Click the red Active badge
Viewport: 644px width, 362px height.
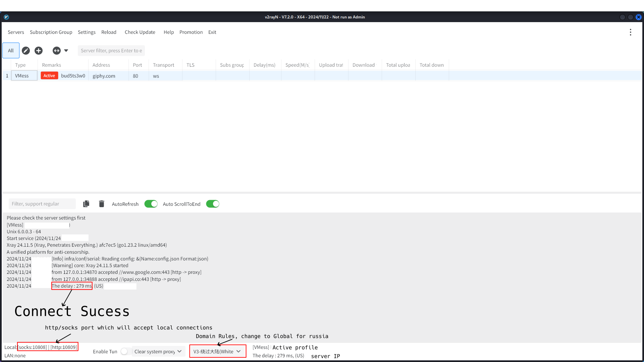49,76
